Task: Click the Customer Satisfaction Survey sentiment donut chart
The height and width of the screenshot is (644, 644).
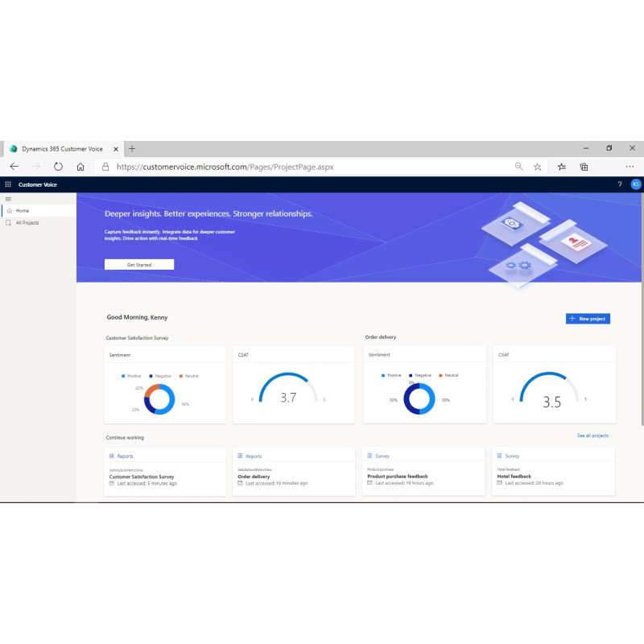Action: tap(159, 399)
